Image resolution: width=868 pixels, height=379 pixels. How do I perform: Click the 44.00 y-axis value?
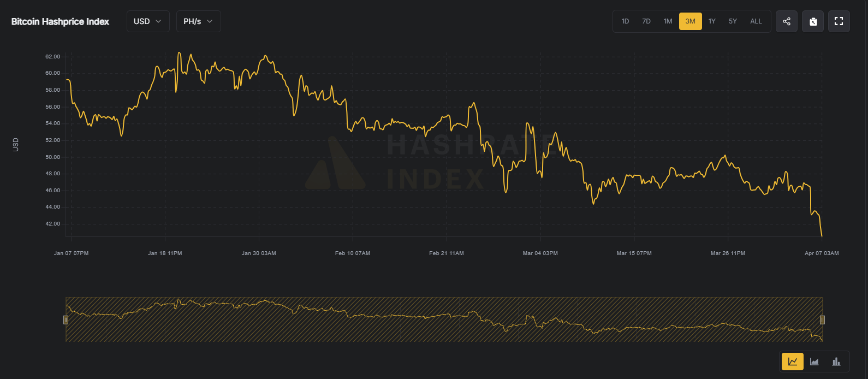coord(53,207)
